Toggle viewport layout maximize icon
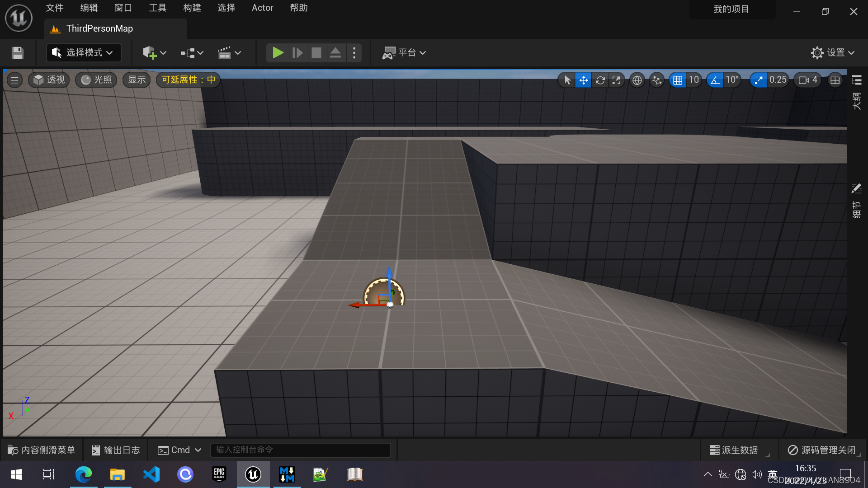This screenshot has height=488, width=868. (835, 80)
